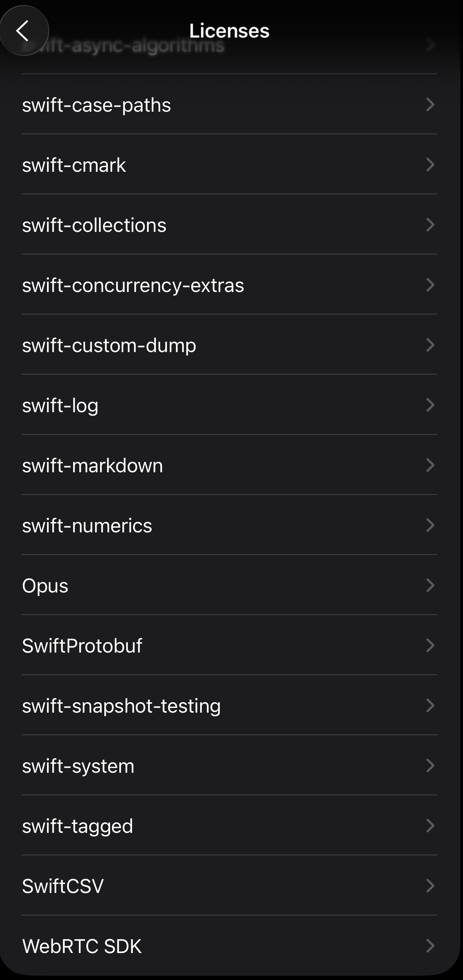Image resolution: width=463 pixels, height=980 pixels.
Task: Click the chevron on WebRTC SDK row
Action: [430, 946]
